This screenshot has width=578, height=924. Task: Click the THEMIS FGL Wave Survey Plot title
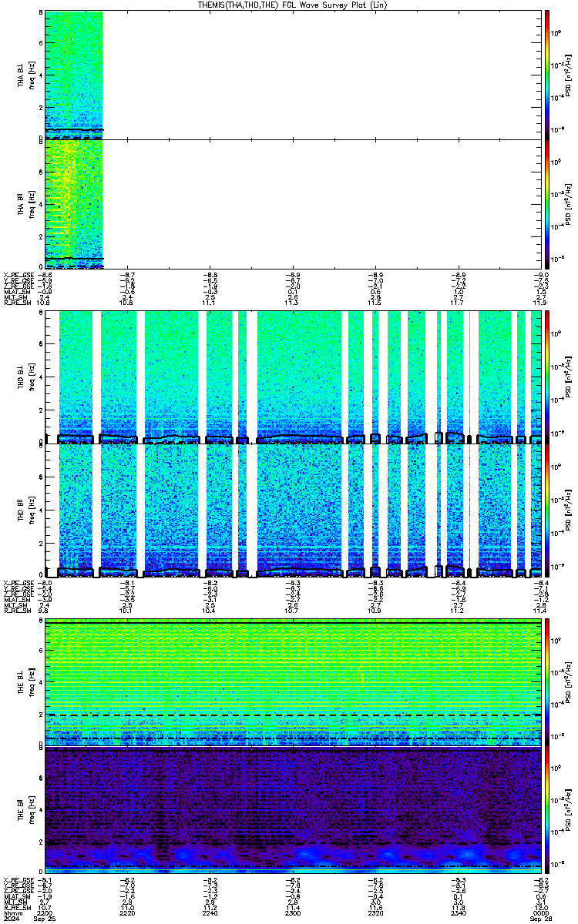[294, 5]
